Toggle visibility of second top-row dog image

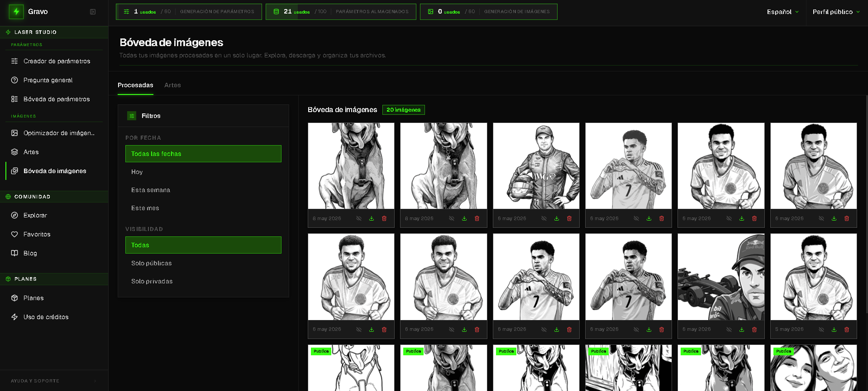tap(452, 218)
